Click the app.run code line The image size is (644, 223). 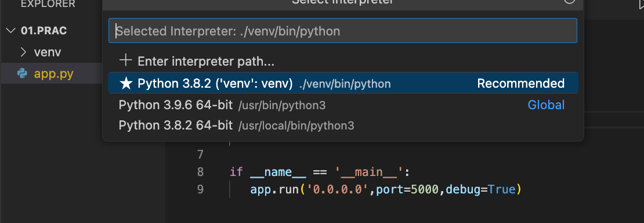[386, 189]
